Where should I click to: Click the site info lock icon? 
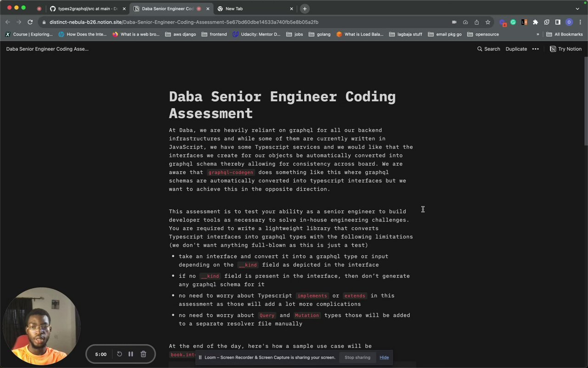tap(43, 22)
